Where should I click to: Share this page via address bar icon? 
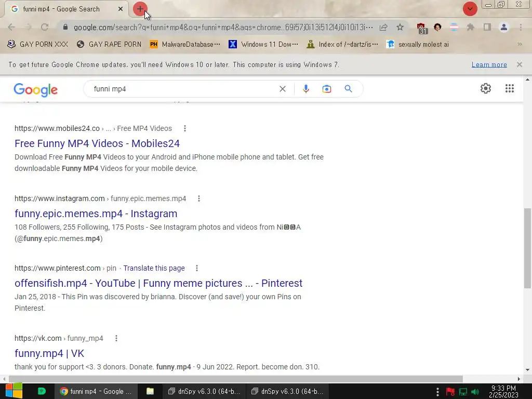383,27
